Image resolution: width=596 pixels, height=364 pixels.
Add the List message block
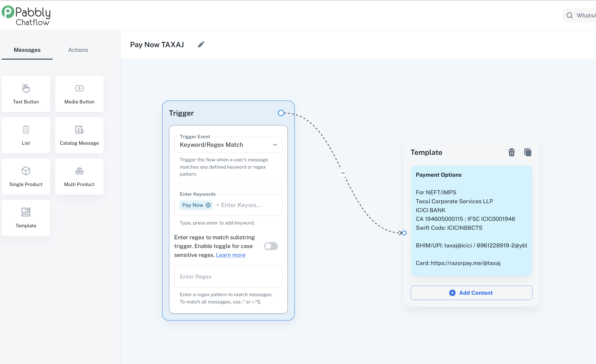point(26,135)
